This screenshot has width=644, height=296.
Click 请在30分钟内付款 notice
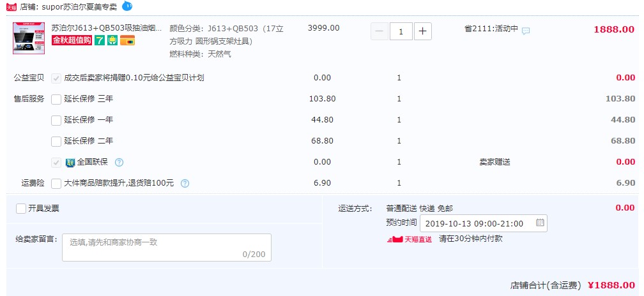[471, 239]
